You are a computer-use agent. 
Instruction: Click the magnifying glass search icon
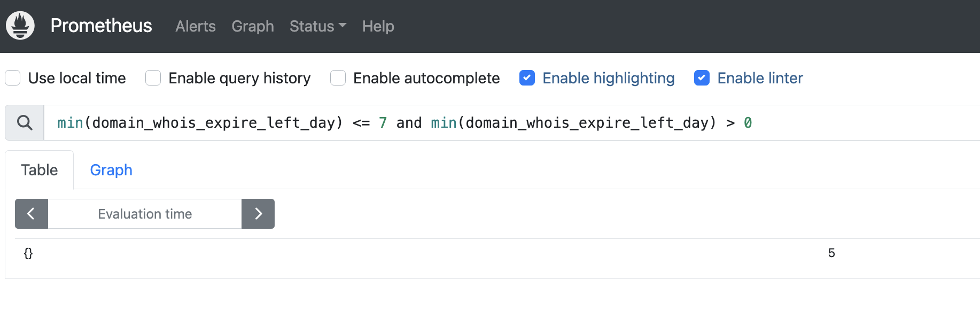click(25, 123)
